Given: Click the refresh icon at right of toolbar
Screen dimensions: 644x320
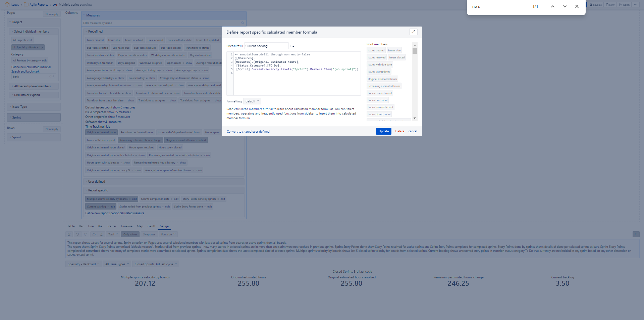Looking at the screenshot, I should point(636,234).
